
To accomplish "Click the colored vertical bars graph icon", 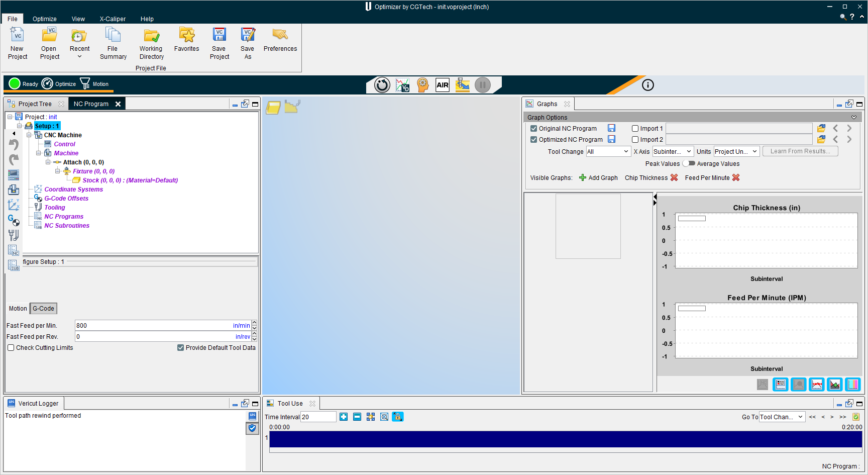I will click(x=853, y=385).
